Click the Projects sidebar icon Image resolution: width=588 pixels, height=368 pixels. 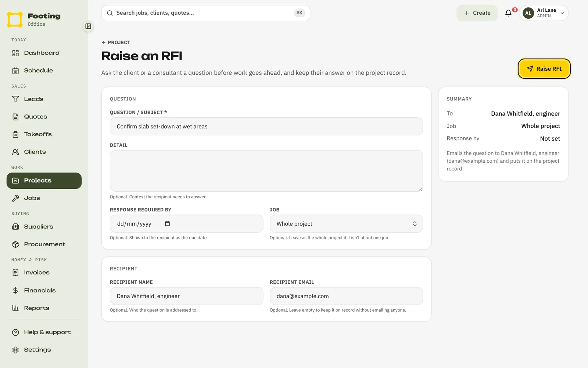(x=15, y=181)
